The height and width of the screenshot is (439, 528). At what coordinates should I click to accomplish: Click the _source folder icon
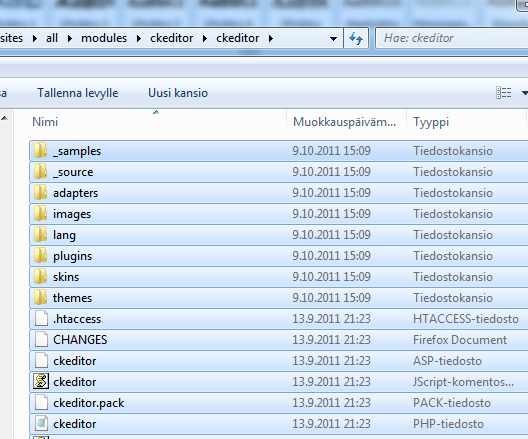coord(40,172)
